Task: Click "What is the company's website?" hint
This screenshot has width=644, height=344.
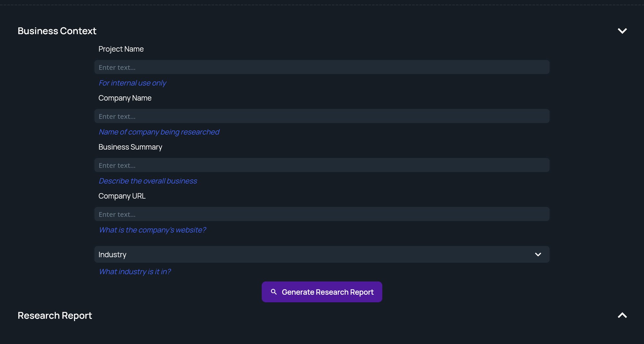Action: point(152,230)
